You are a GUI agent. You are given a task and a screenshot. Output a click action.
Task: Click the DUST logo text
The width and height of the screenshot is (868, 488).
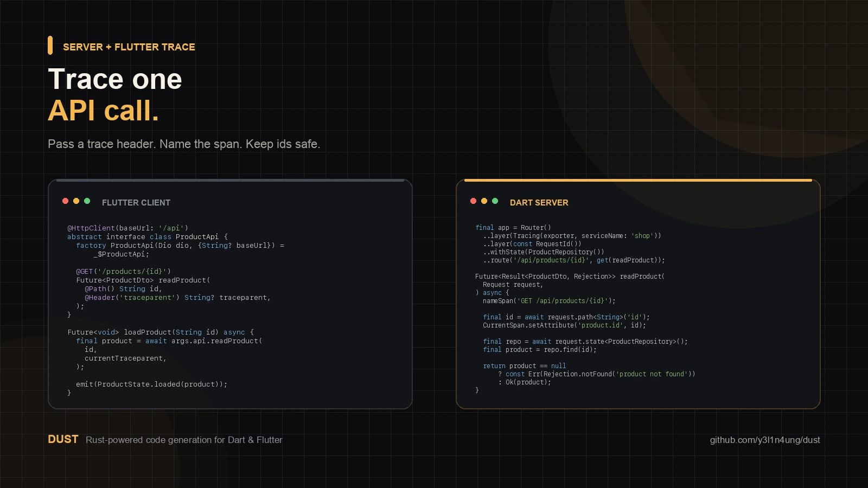click(x=63, y=439)
